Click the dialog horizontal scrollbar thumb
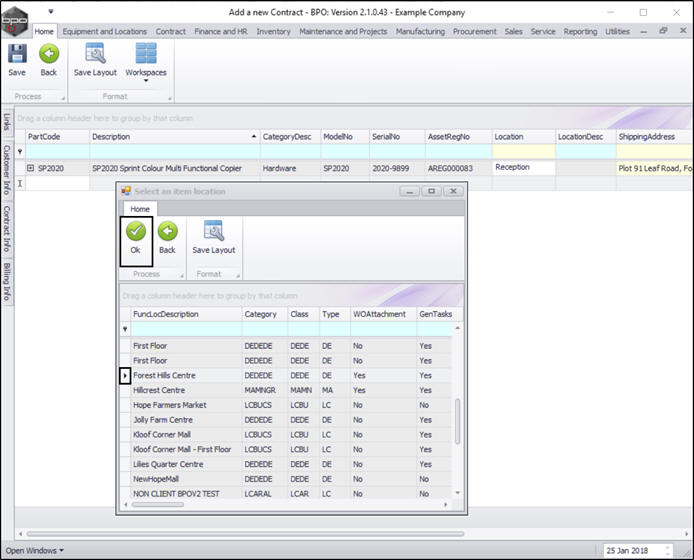The height and width of the screenshot is (560, 694). [158, 504]
